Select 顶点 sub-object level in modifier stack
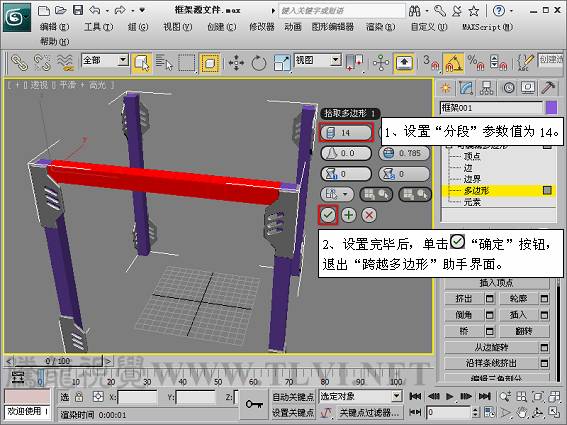The width and height of the screenshot is (567, 425). pos(472,156)
